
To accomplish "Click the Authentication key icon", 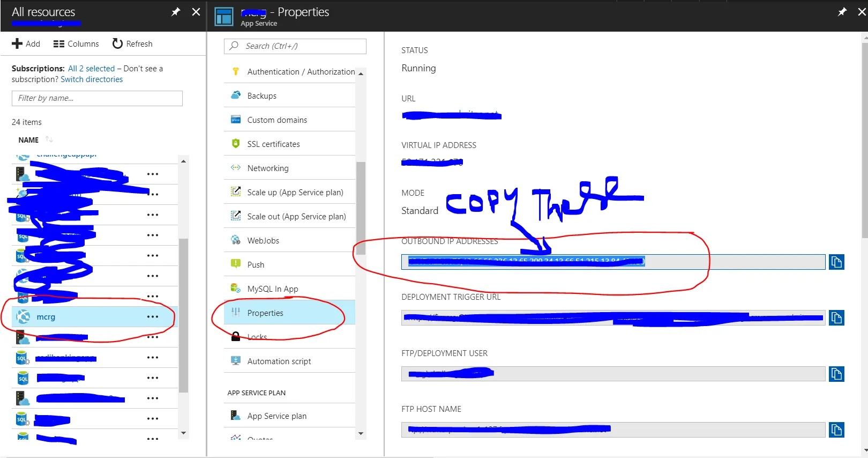I will pyautogui.click(x=236, y=71).
